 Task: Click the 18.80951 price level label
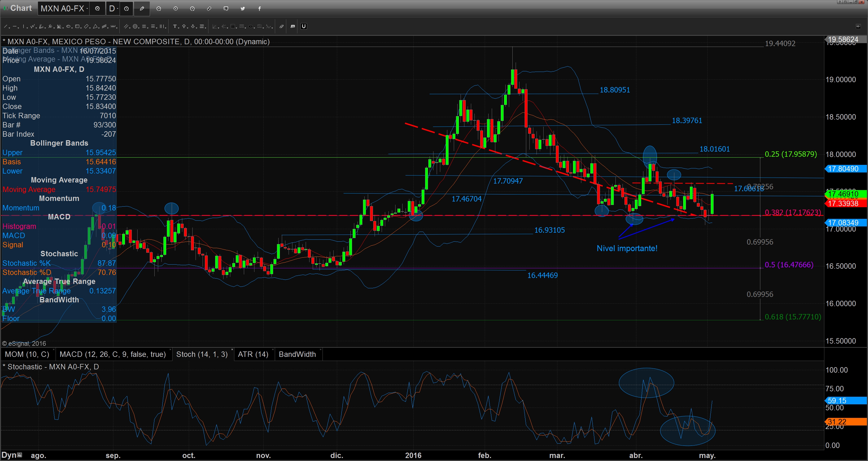[x=615, y=90]
